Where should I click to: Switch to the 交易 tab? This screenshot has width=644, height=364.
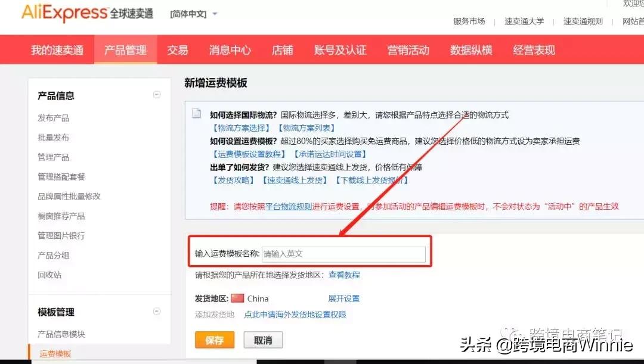[x=177, y=49]
